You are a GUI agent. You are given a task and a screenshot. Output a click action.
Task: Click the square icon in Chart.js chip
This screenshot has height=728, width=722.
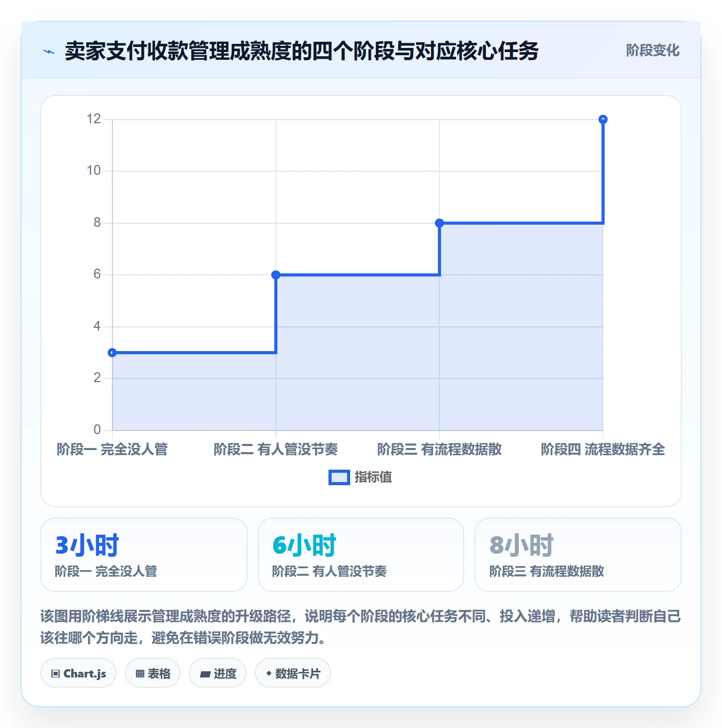(56, 674)
